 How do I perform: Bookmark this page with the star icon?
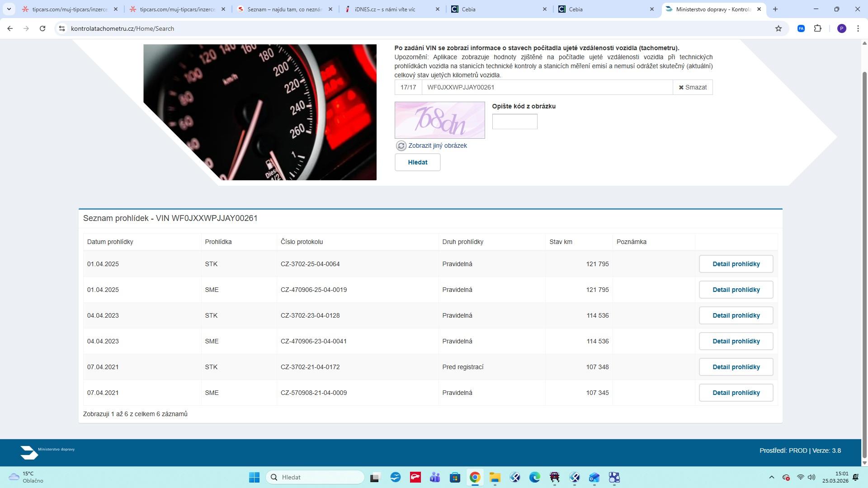778,28
